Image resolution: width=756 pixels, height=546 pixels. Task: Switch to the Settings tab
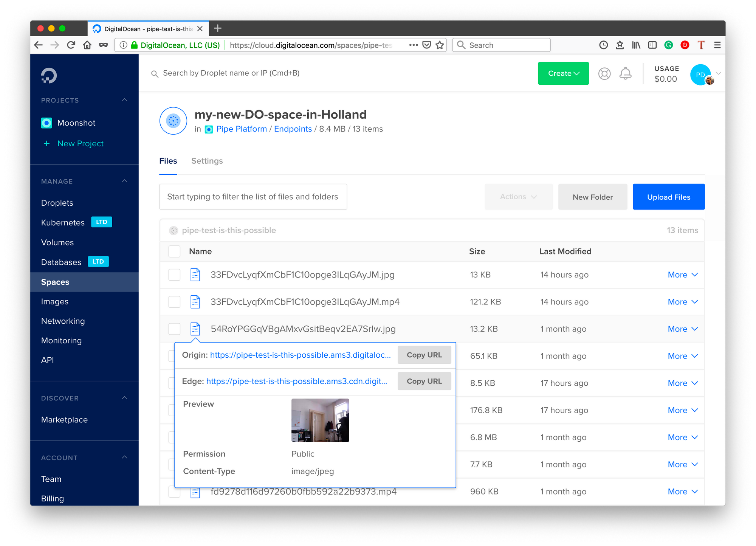[x=207, y=161]
